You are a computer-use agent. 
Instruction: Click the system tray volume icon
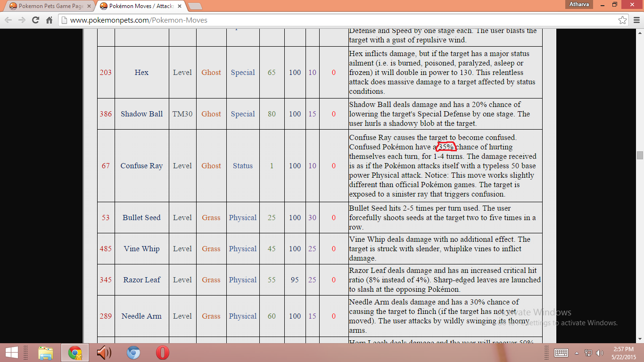(x=600, y=353)
